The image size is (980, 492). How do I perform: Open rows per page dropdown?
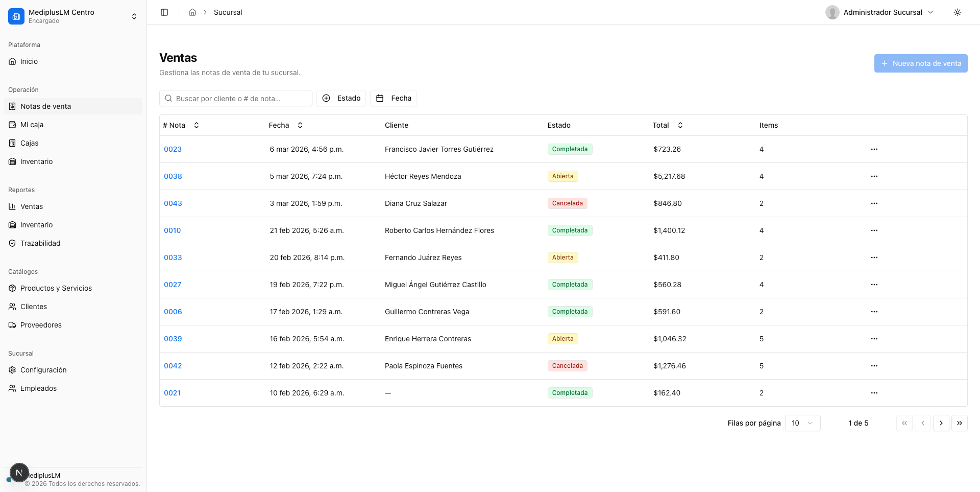[802, 423]
